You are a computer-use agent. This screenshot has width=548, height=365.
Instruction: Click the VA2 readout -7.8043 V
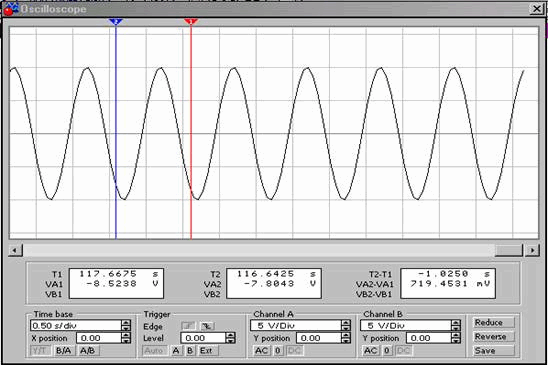[x=280, y=284]
